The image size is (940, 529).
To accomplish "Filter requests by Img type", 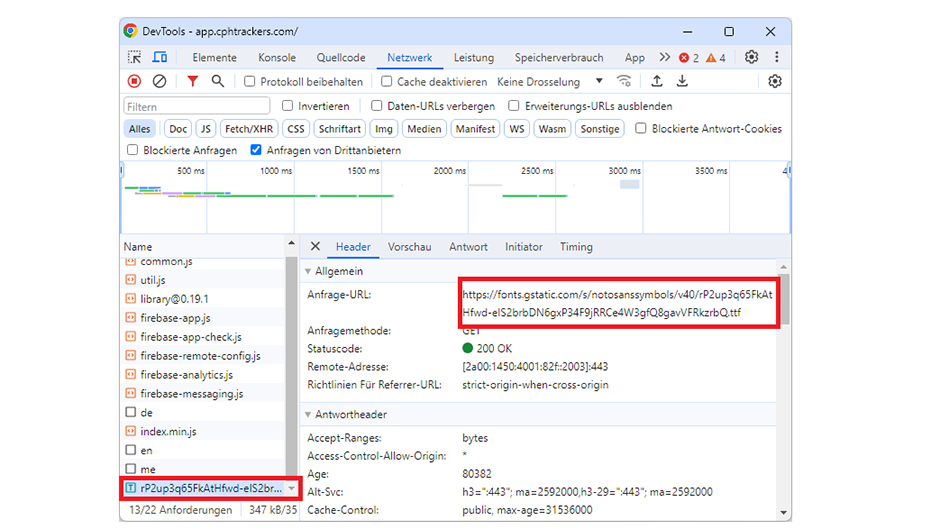I will click(x=383, y=128).
